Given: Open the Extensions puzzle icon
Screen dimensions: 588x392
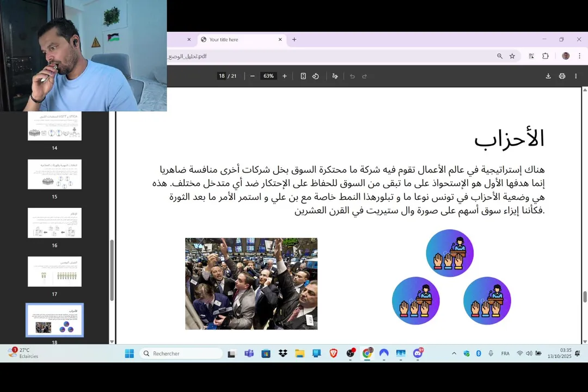Looking at the screenshot, I should [545, 56].
